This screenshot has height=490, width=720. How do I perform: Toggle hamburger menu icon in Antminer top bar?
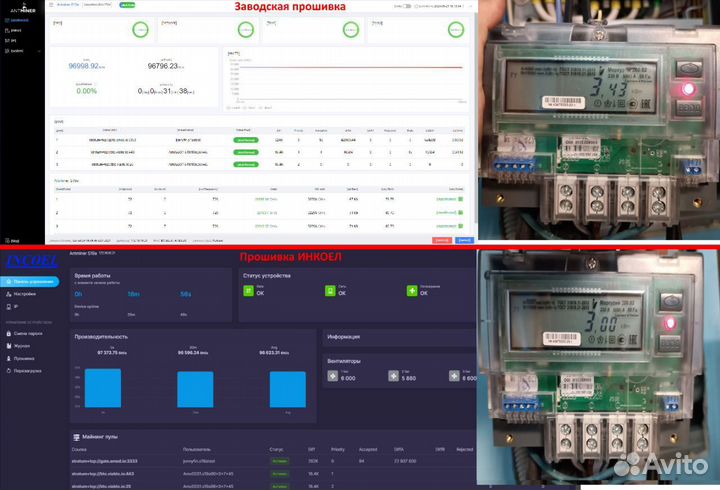pos(51,5)
